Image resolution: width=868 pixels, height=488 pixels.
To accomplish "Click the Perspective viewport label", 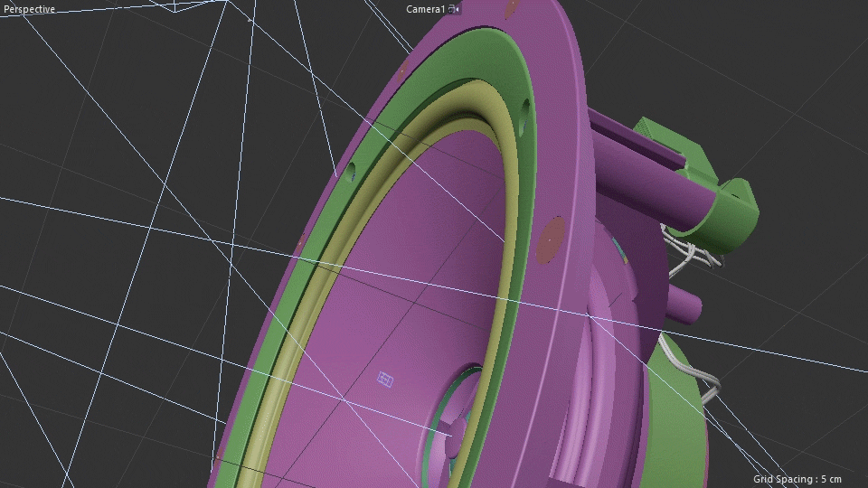I will pos(29,9).
